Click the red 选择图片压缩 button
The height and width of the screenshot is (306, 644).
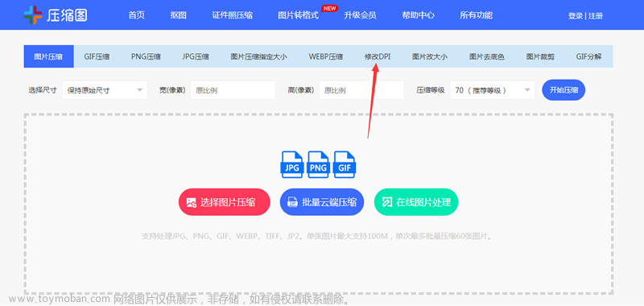pyautogui.click(x=225, y=202)
